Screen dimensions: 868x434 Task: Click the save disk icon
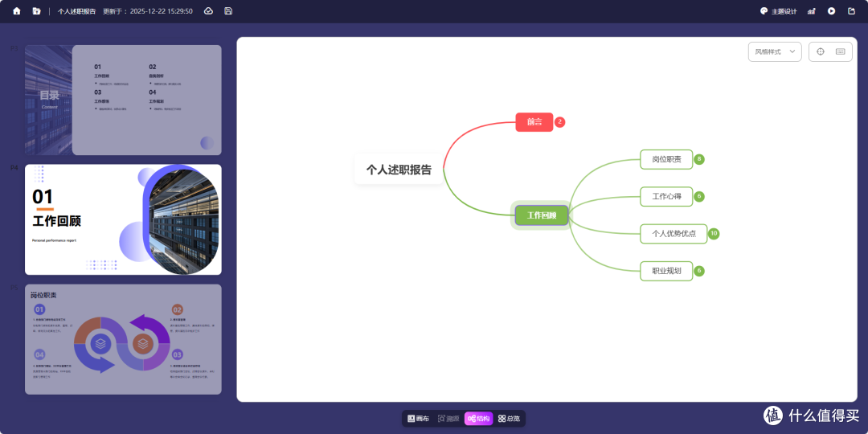click(x=228, y=11)
